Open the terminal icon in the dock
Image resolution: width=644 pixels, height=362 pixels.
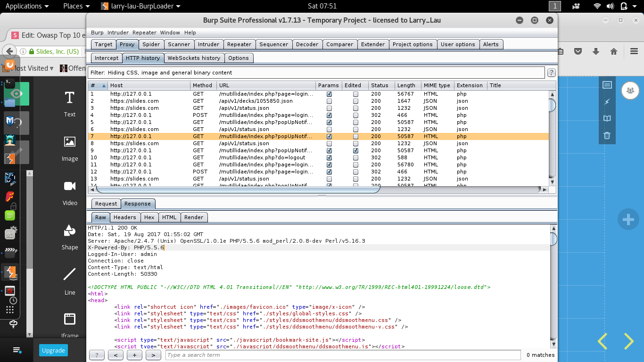coord(9,82)
